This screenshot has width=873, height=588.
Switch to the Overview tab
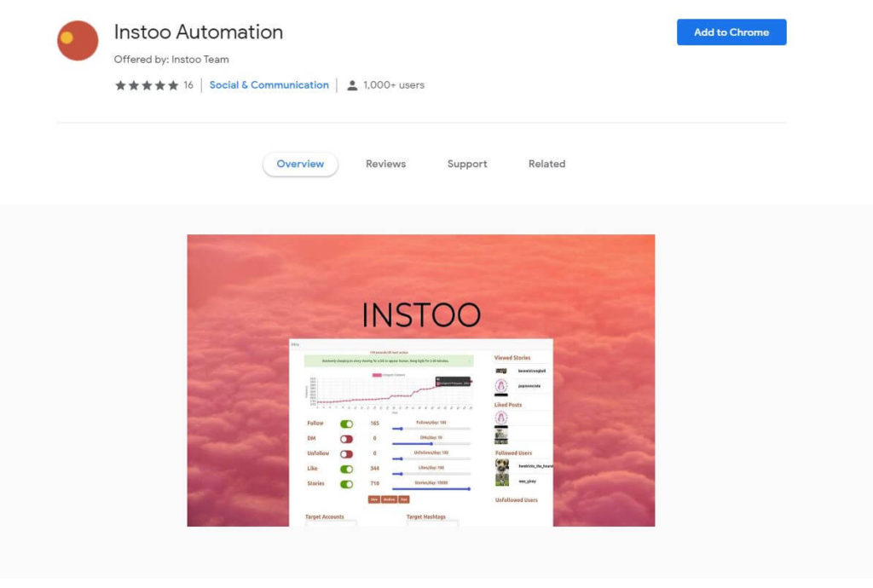tap(300, 164)
